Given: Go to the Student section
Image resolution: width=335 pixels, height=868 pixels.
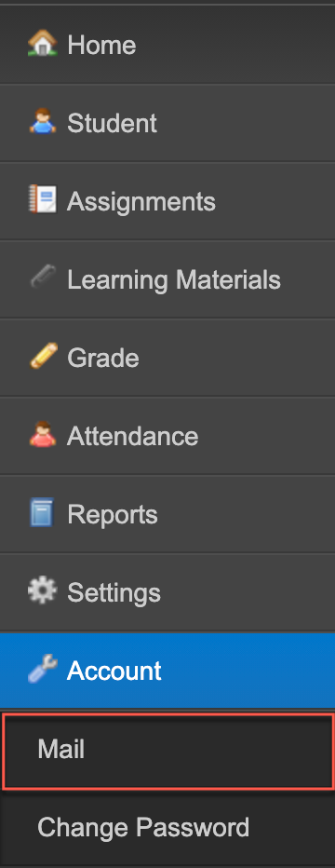Looking at the screenshot, I should click(x=167, y=123).
